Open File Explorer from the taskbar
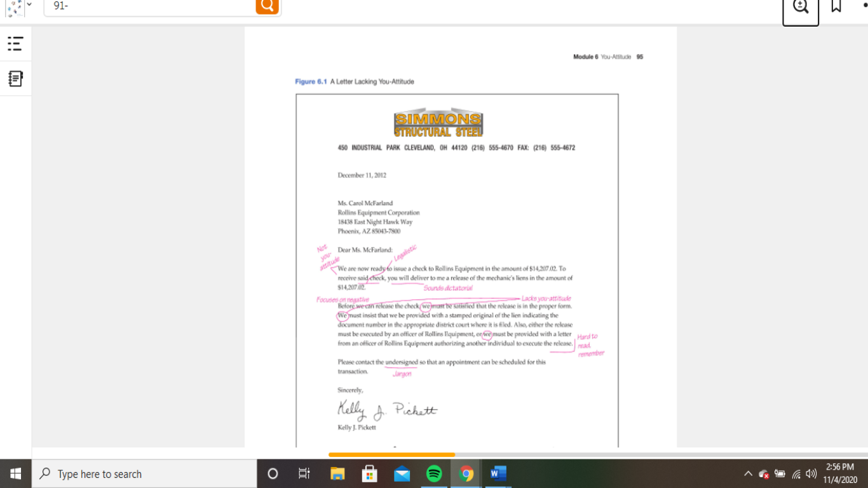 point(337,473)
